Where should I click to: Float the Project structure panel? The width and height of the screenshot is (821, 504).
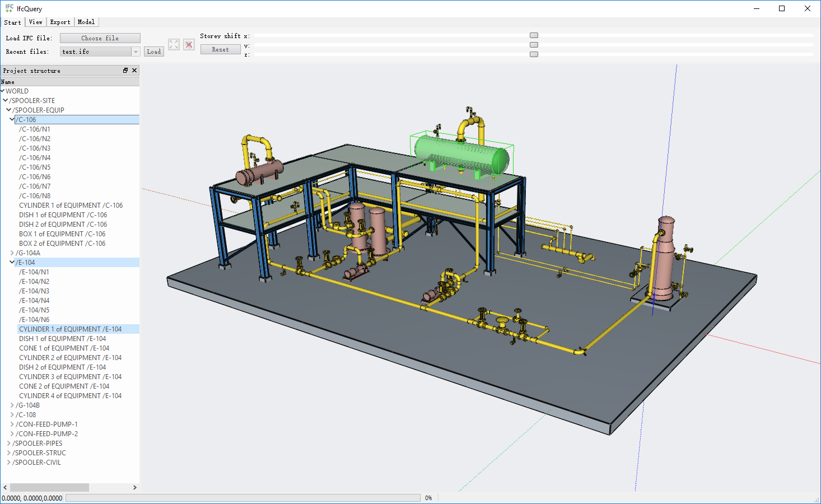coord(125,71)
